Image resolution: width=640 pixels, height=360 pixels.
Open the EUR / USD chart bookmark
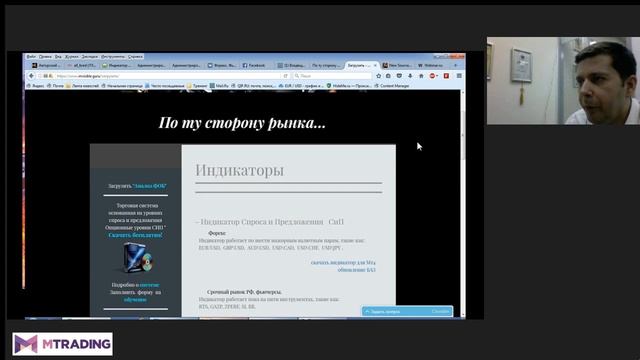point(301,86)
